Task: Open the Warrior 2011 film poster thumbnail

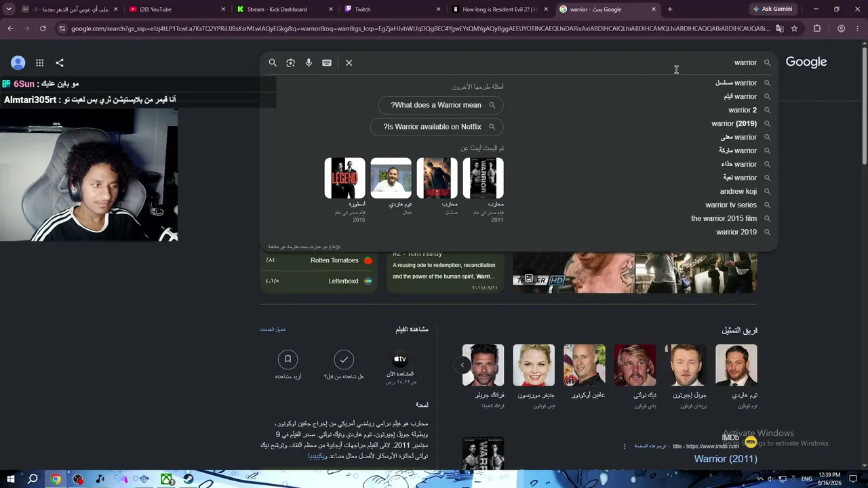Action: [x=484, y=178]
